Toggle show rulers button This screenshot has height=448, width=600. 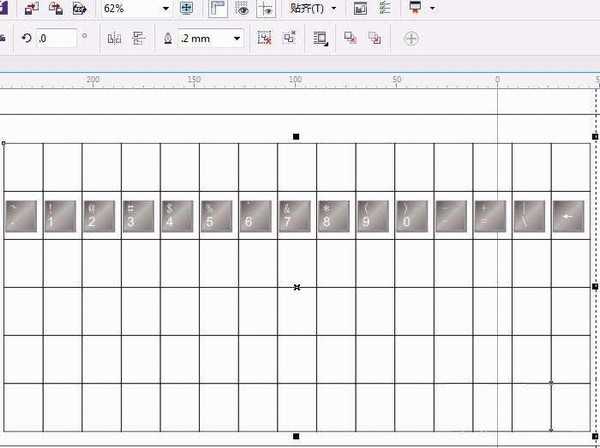tap(217, 8)
